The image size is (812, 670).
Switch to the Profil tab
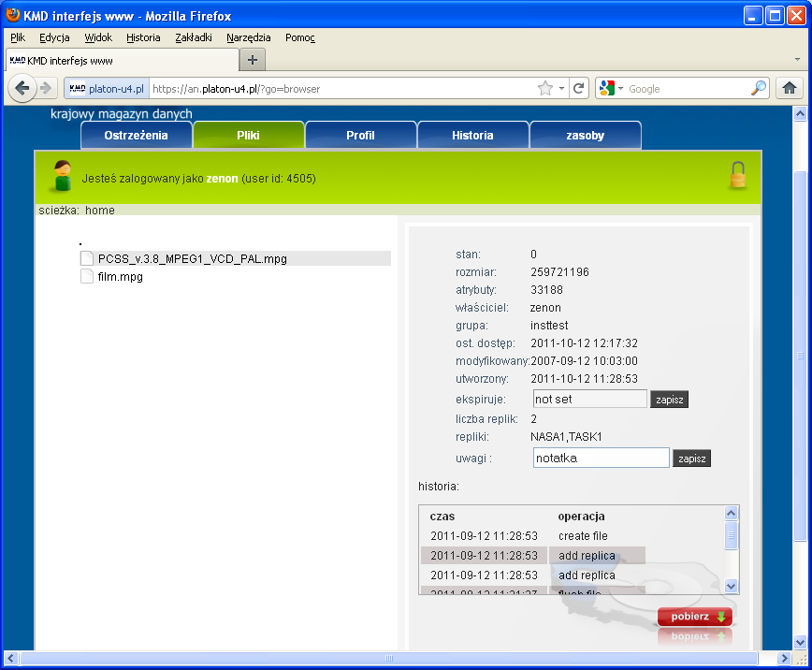click(x=360, y=136)
